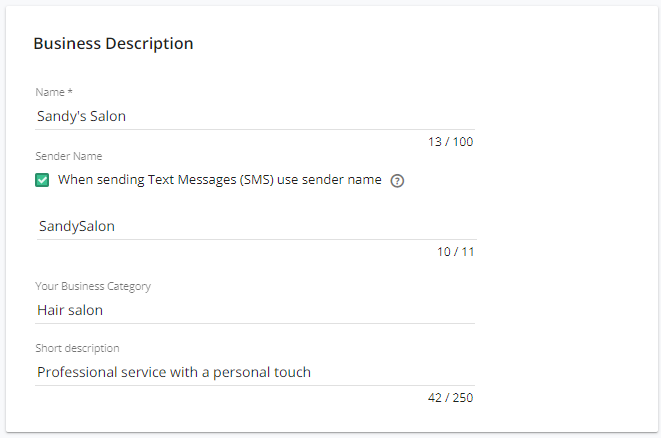Click the "Sender Name" section label
661x438 pixels.
click(x=69, y=156)
